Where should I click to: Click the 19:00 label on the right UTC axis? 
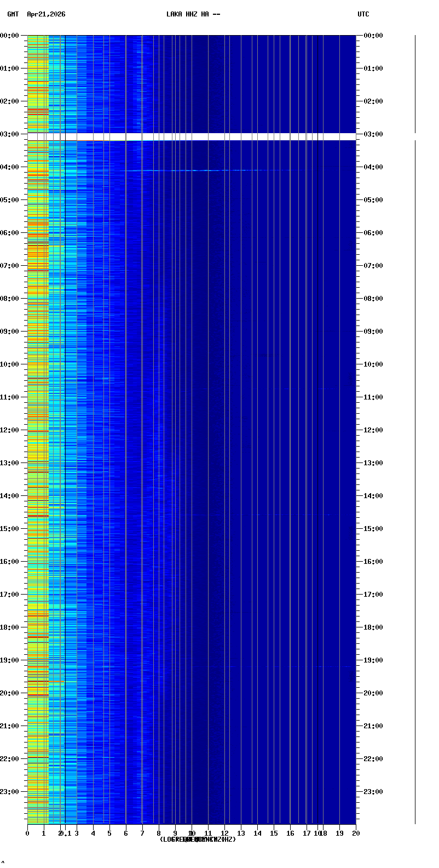373,660
